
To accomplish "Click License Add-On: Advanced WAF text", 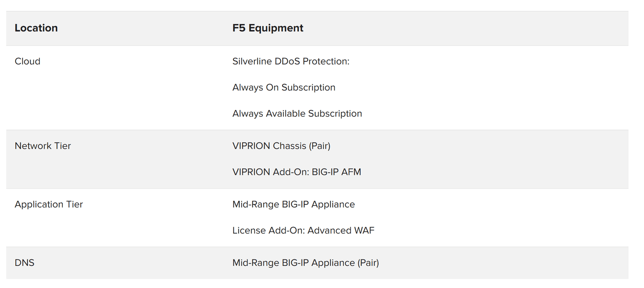I will [x=303, y=230].
